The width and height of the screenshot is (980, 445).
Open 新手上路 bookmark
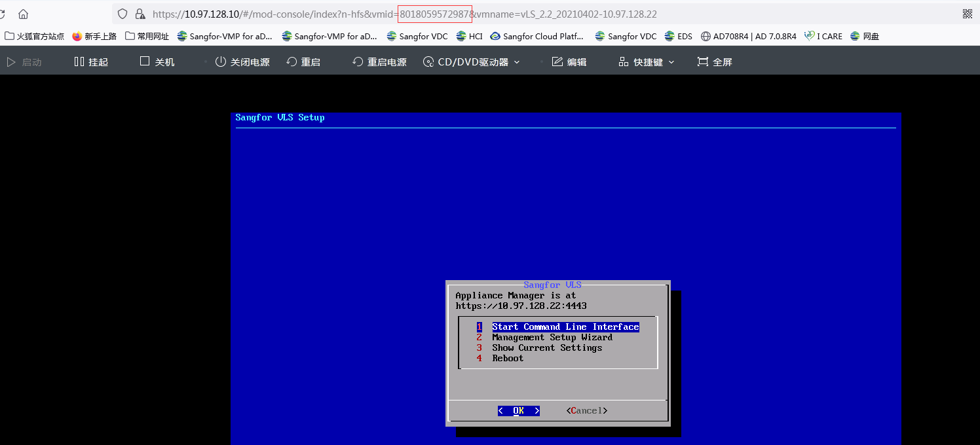coord(94,36)
